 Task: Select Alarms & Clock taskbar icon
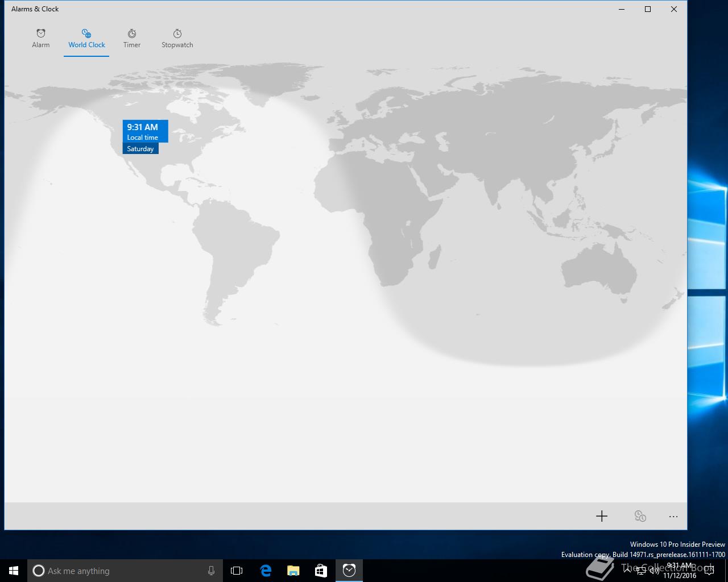[x=349, y=571]
